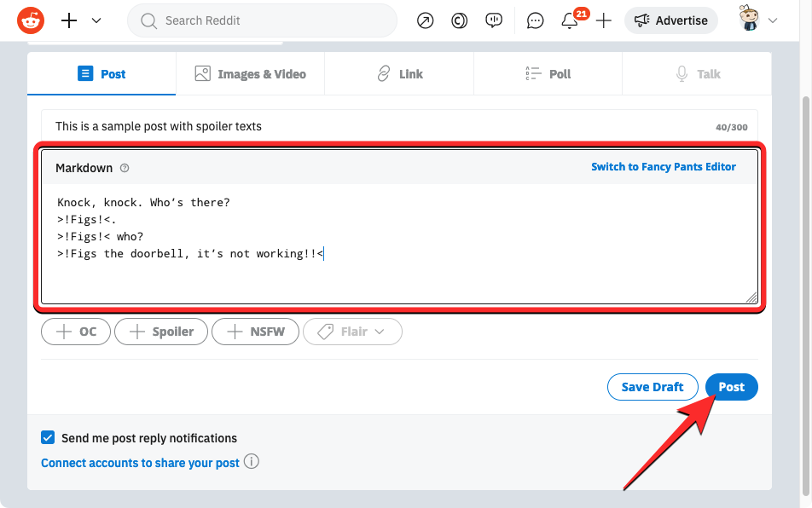
Task: Open the Coins icon in header
Action: (459, 20)
